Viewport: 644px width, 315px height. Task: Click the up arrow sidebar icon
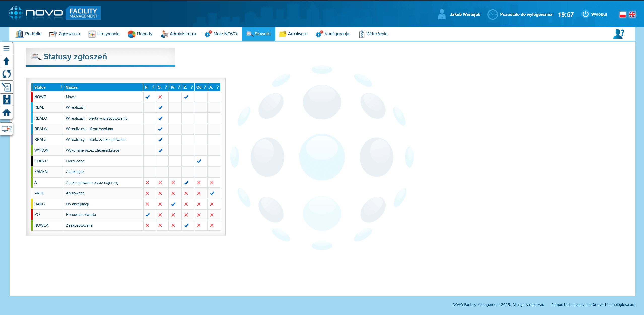[x=6, y=61]
